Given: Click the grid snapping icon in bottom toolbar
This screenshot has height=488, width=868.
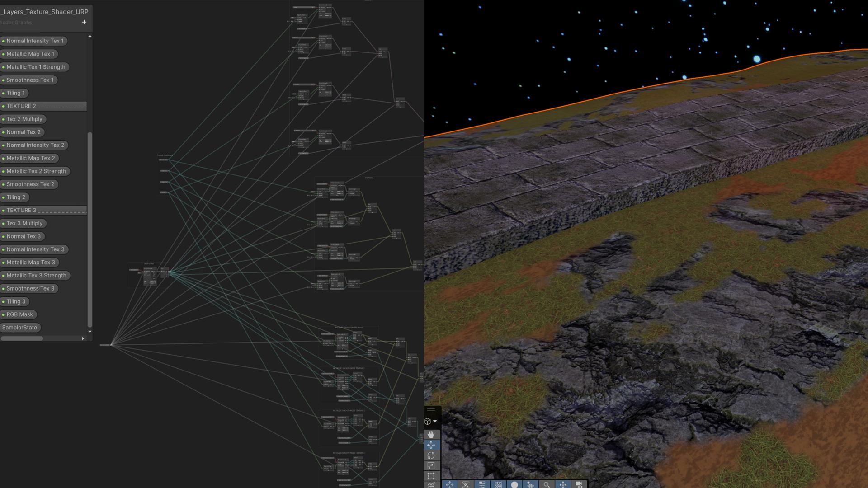Looking at the screenshot, I should pos(498,484).
